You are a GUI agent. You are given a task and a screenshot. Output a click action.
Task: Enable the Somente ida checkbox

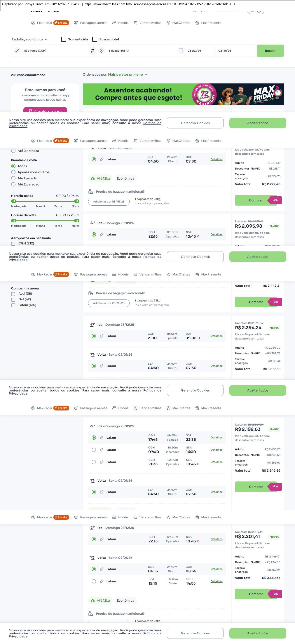[64, 39]
